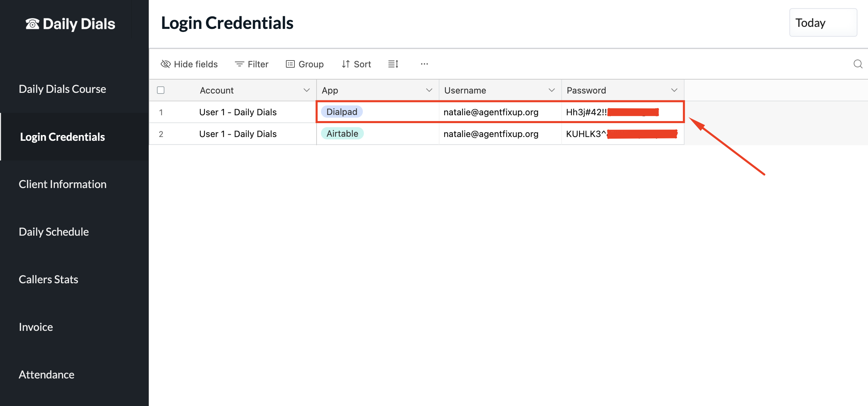Click the Group records icon
Screen dimensions: 868x406
[x=290, y=64]
